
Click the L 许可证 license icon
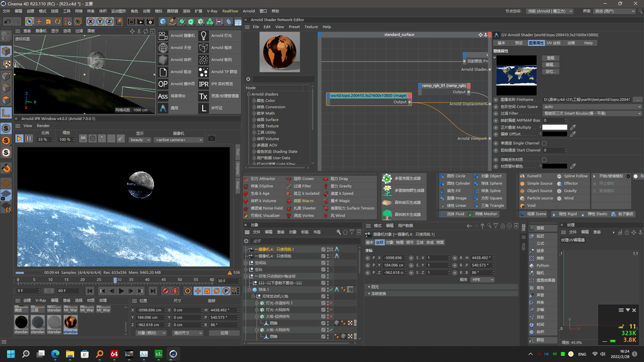pyautogui.click(x=203, y=108)
